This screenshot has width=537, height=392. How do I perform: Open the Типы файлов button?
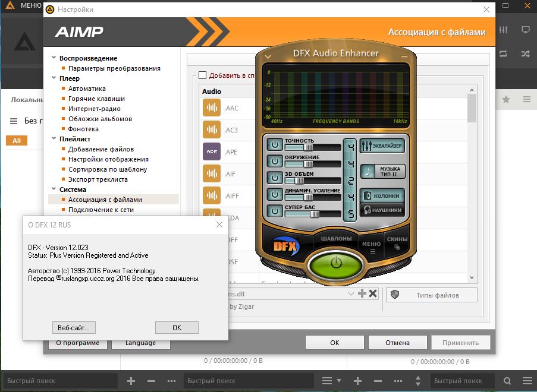432,295
